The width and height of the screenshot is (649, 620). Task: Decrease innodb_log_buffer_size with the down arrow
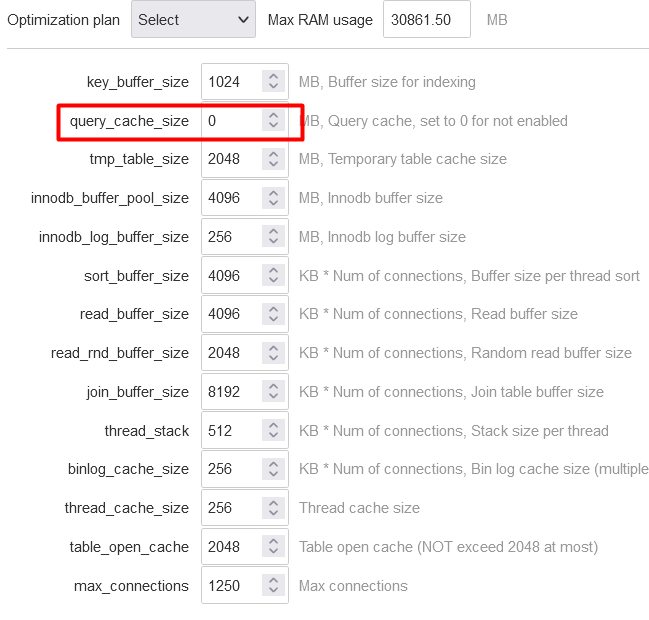(273, 241)
